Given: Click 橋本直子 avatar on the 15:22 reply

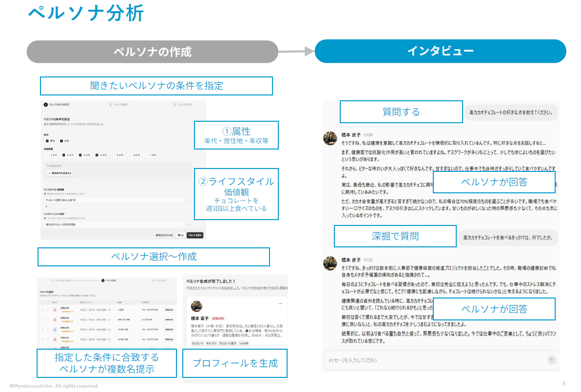Looking at the screenshot, I should pos(330,263).
